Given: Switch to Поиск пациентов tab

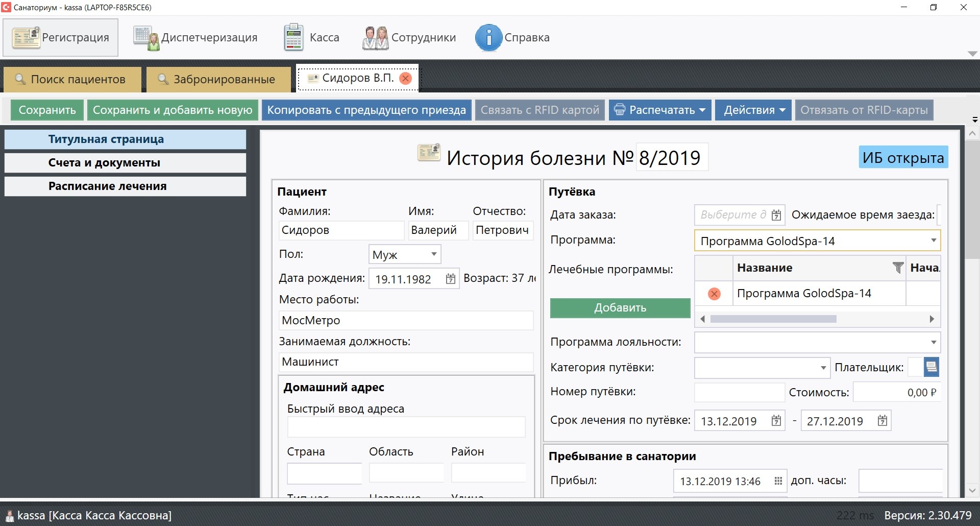Looking at the screenshot, I should point(72,79).
